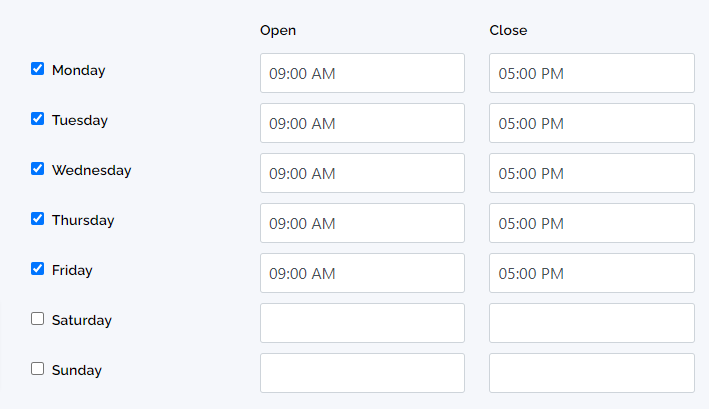Uncheck the Monday checkbox
Image resolution: width=709 pixels, height=409 pixels.
click(x=38, y=69)
